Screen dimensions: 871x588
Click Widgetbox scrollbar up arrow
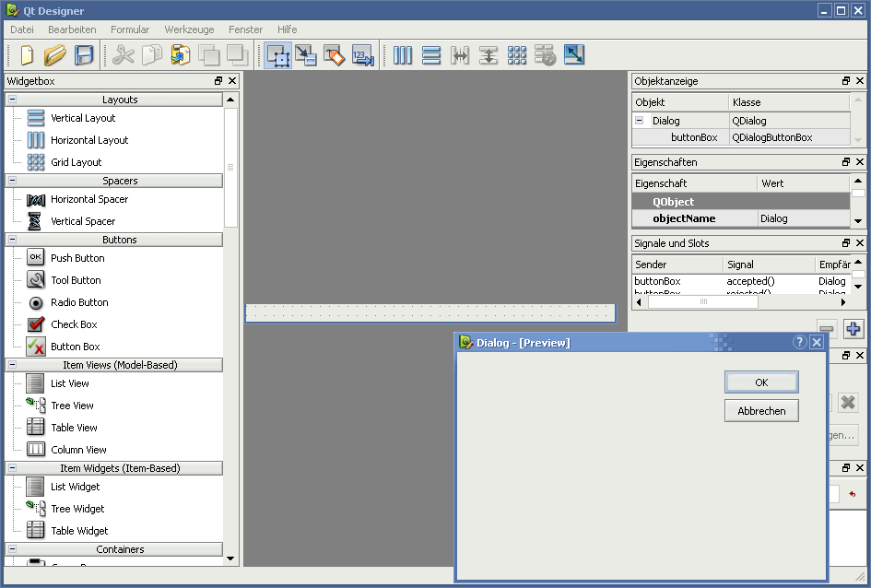230,100
